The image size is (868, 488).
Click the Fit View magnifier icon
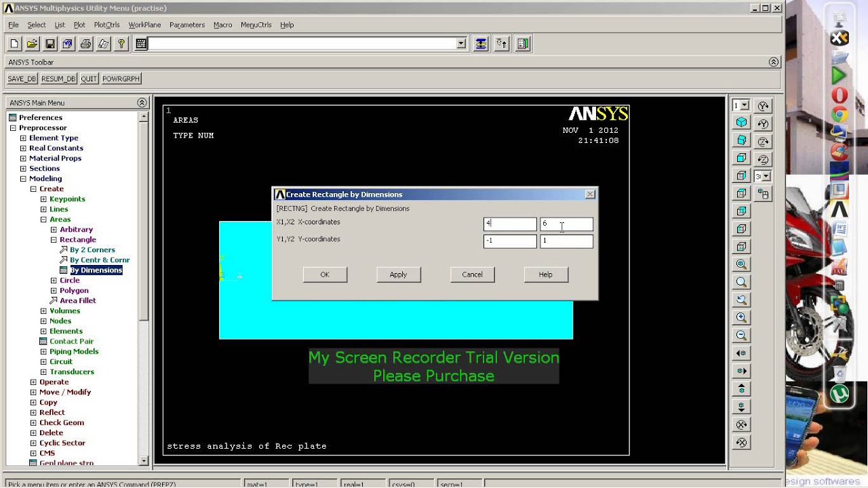pos(741,264)
